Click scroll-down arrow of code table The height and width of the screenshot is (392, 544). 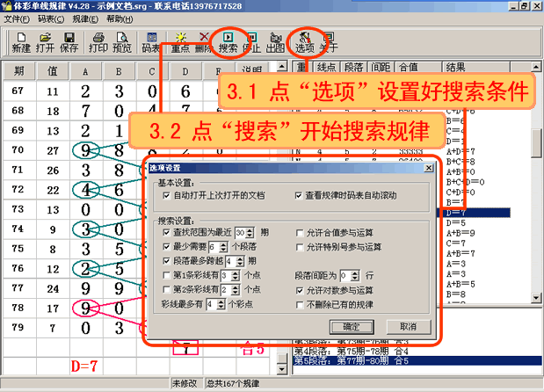[x=282, y=369]
